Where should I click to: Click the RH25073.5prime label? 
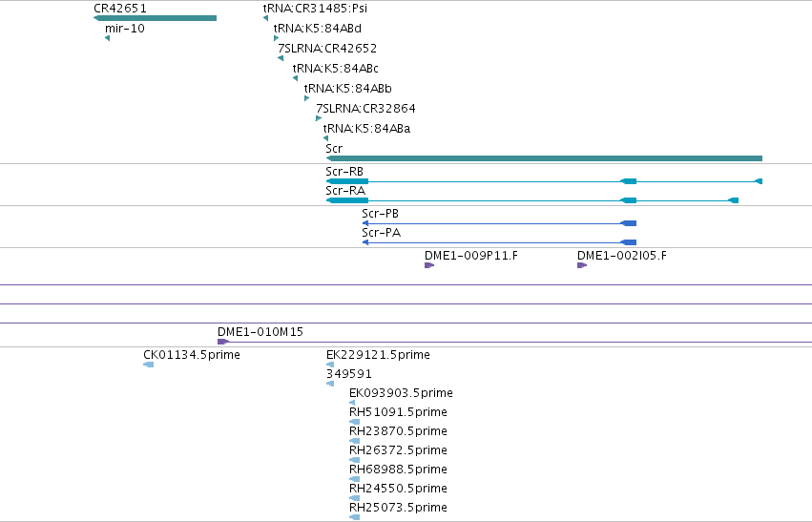pos(398,508)
